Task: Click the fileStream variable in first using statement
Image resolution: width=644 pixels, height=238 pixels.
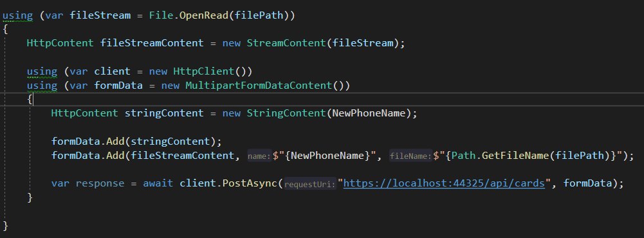Action: [100, 16]
